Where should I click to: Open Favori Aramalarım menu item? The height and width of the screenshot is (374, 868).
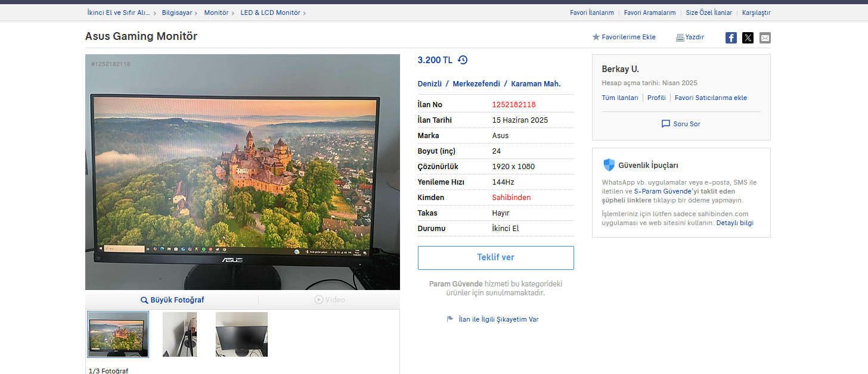tap(650, 13)
